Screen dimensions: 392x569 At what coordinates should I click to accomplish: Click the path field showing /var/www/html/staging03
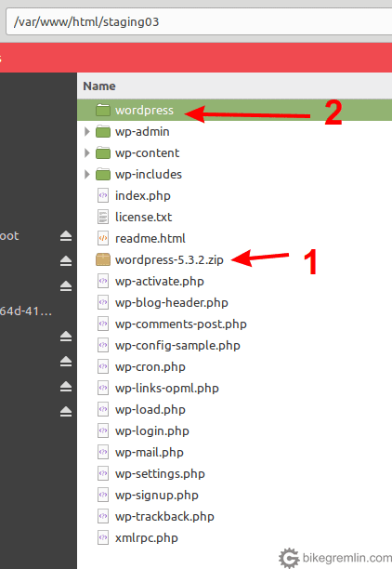(x=199, y=21)
